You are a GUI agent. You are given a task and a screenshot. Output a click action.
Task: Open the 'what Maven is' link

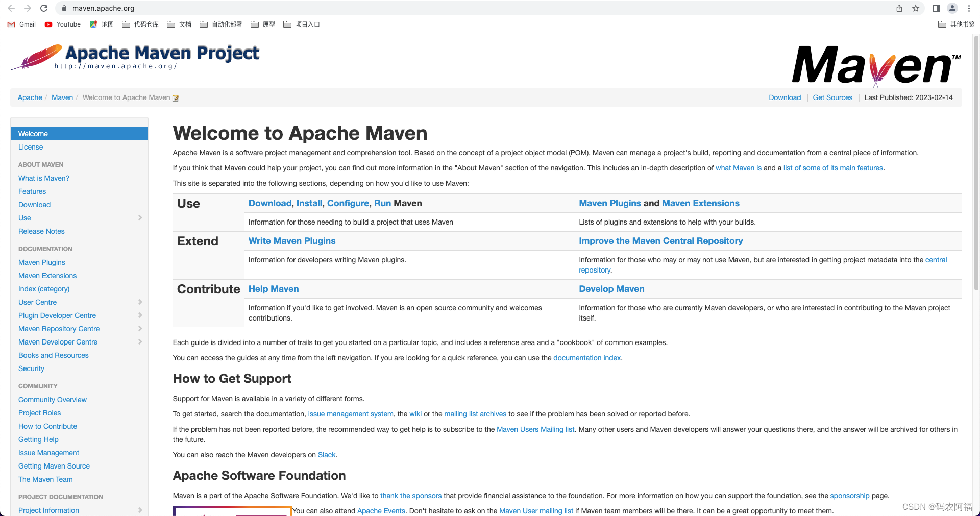(x=739, y=168)
